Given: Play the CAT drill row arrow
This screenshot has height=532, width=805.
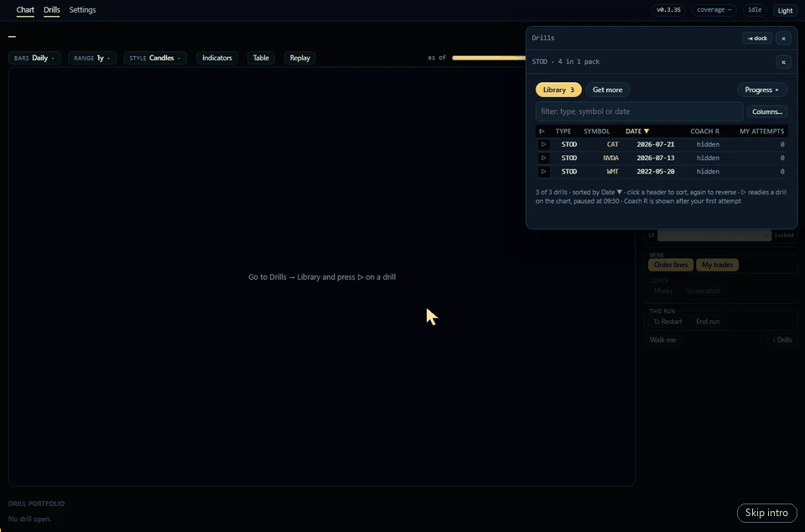Looking at the screenshot, I should [x=543, y=145].
